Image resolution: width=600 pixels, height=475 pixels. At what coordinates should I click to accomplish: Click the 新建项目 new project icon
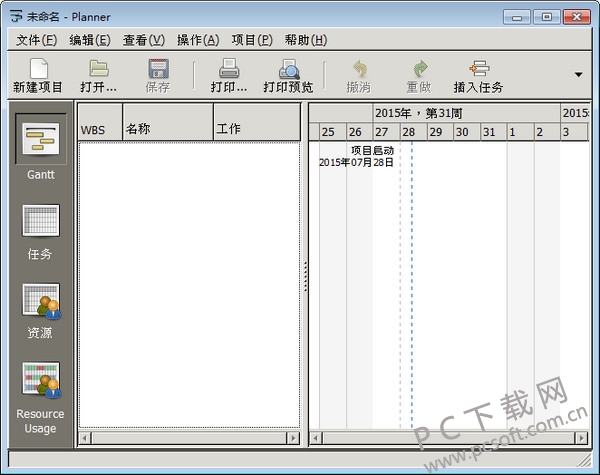click(38, 69)
